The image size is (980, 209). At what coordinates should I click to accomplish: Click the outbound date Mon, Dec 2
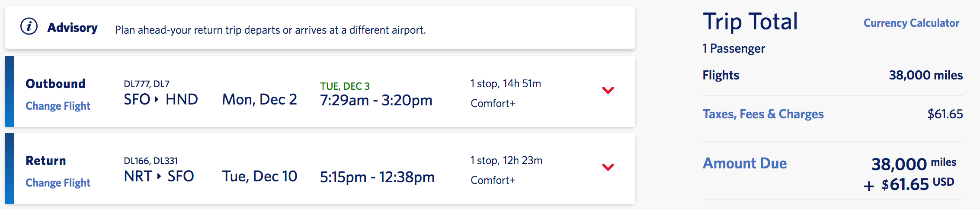click(x=259, y=100)
